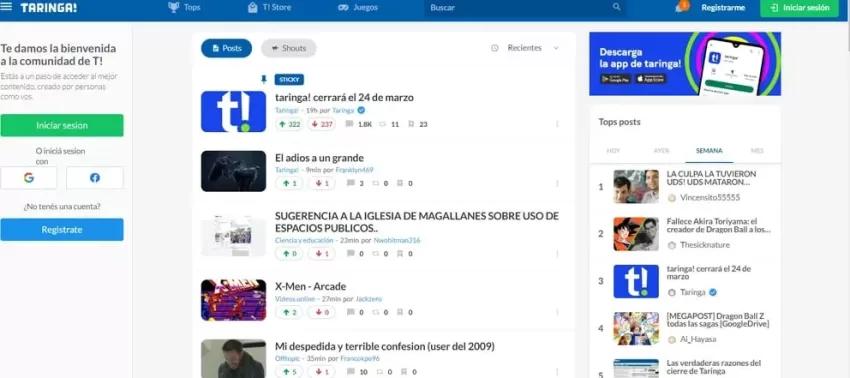
Task: Focus the Buscar search field
Action: (x=524, y=8)
